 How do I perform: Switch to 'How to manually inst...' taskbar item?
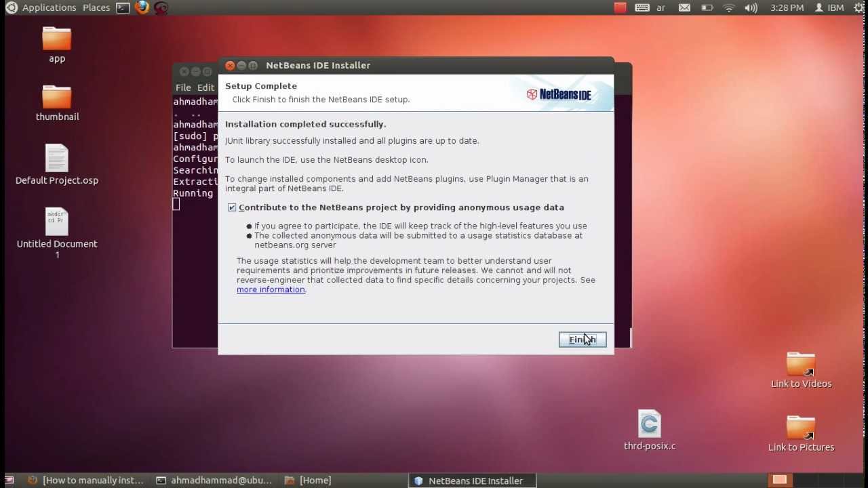pos(85,481)
